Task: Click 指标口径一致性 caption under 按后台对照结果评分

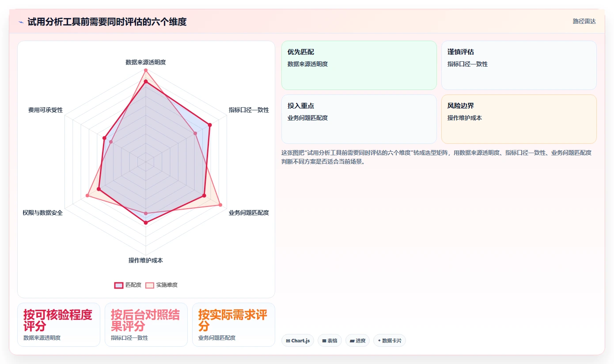Action: click(x=129, y=338)
